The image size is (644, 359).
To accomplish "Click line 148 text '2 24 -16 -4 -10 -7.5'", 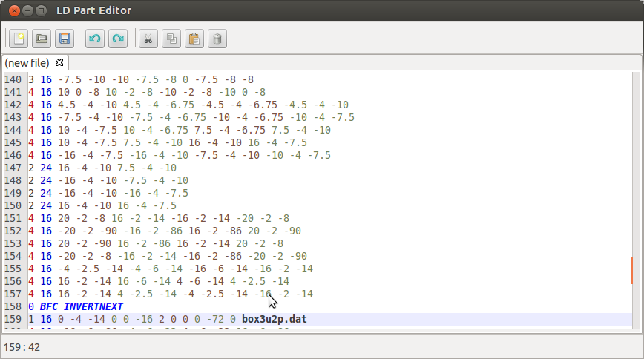I will (x=108, y=180).
